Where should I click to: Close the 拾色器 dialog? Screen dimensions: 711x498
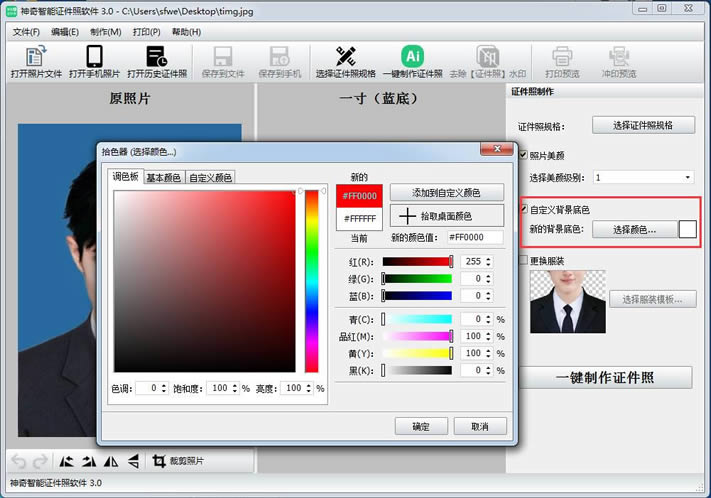pyautogui.click(x=497, y=149)
